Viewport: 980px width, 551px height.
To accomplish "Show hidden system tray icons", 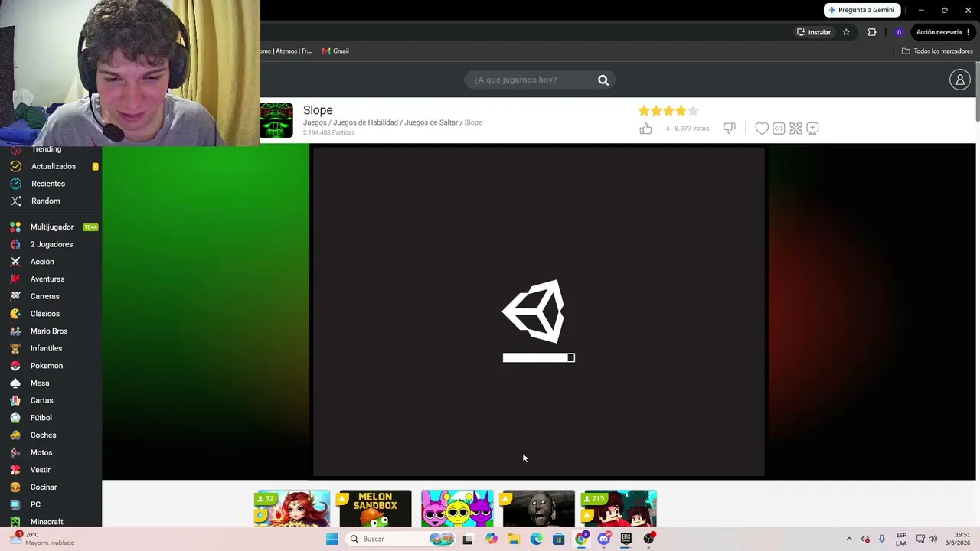I will tap(848, 539).
